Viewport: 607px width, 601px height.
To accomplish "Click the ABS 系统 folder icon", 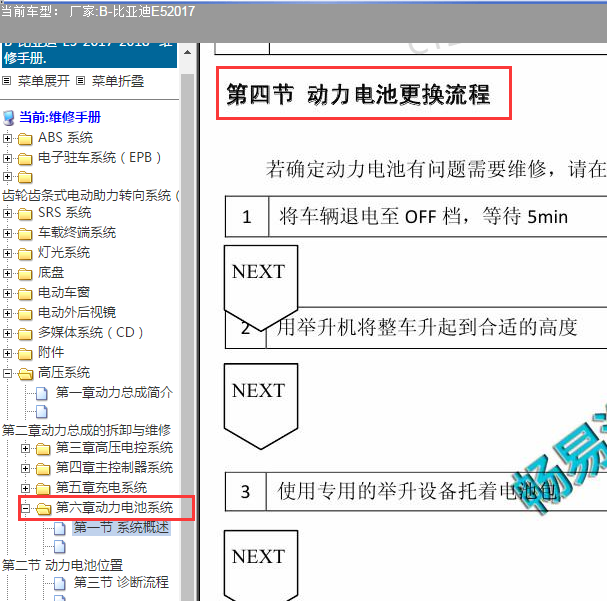I will (x=25, y=139).
